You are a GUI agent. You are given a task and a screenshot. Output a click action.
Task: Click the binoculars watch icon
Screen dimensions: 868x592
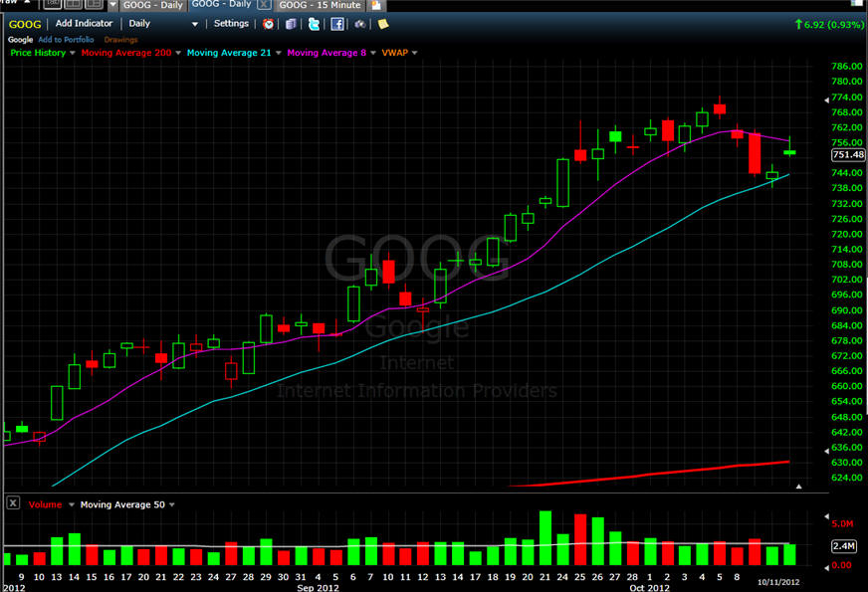tap(359, 24)
